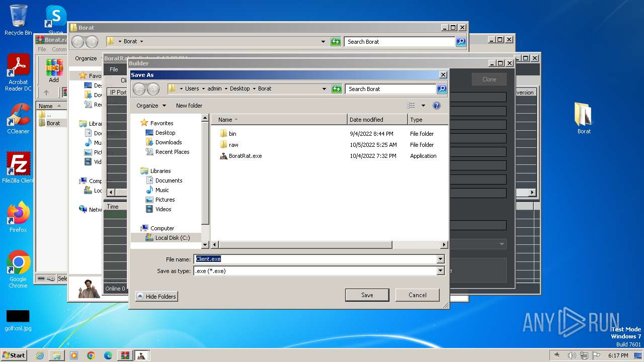
Task: Click the Start button
Action: pyautogui.click(x=14, y=355)
